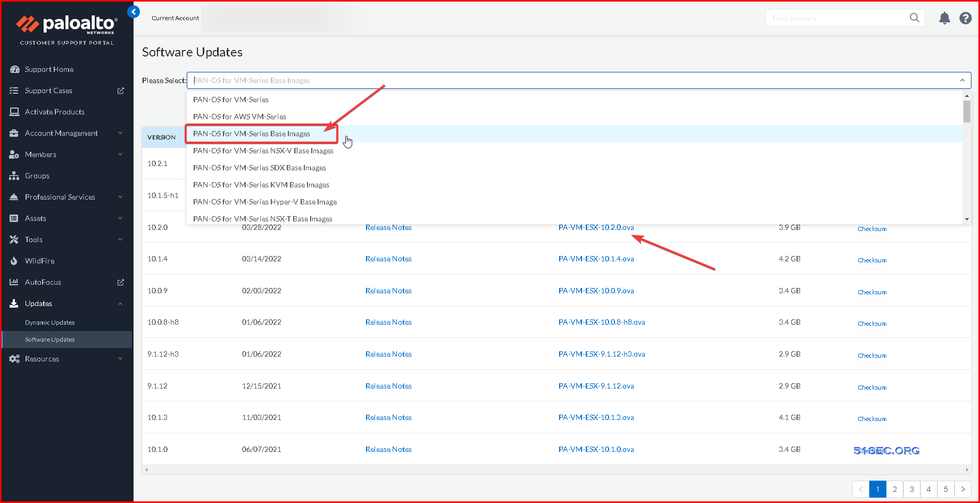Click the WildFire flame icon
Image resolution: width=980 pixels, height=503 pixels.
coord(14,261)
